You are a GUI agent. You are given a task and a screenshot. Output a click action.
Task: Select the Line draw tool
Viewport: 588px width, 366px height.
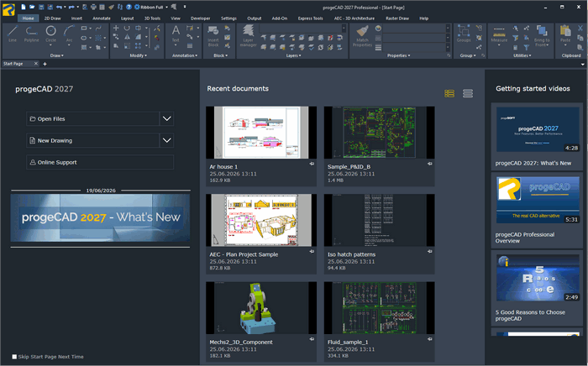pos(13,34)
